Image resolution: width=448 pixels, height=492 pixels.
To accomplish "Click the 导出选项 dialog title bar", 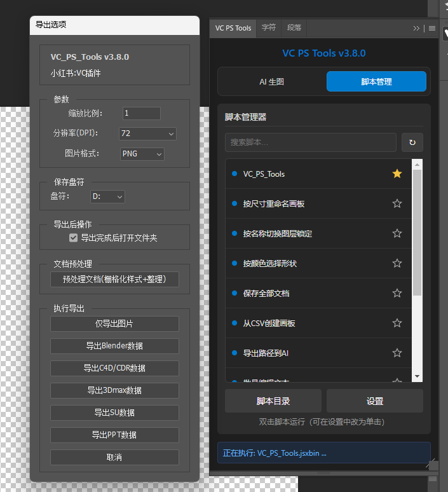I will [114, 25].
